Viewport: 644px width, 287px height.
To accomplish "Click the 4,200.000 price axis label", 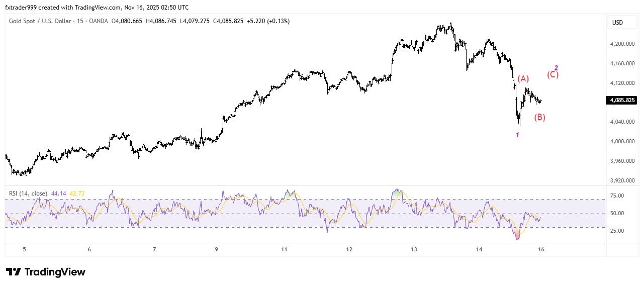I will point(623,44).
